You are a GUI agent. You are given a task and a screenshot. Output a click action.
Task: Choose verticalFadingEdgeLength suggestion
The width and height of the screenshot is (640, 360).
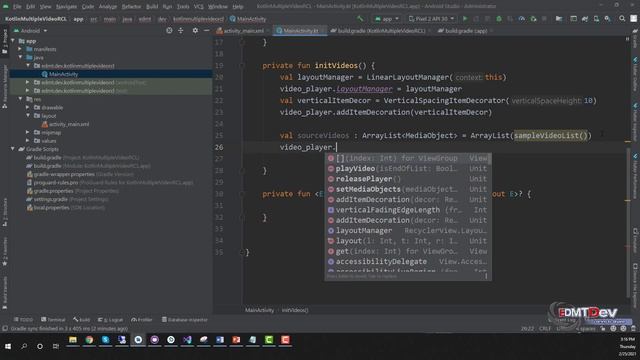[408, 210]
